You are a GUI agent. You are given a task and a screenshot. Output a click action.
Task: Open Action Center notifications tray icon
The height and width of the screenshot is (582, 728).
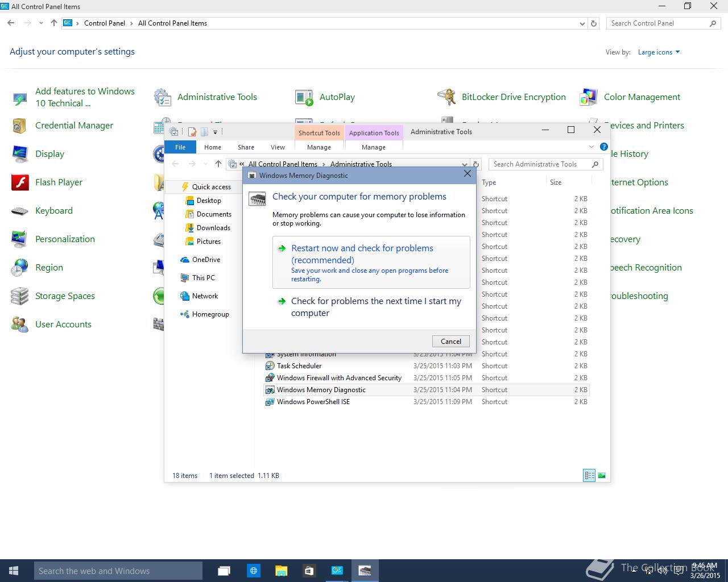click(x=679, y=571)
